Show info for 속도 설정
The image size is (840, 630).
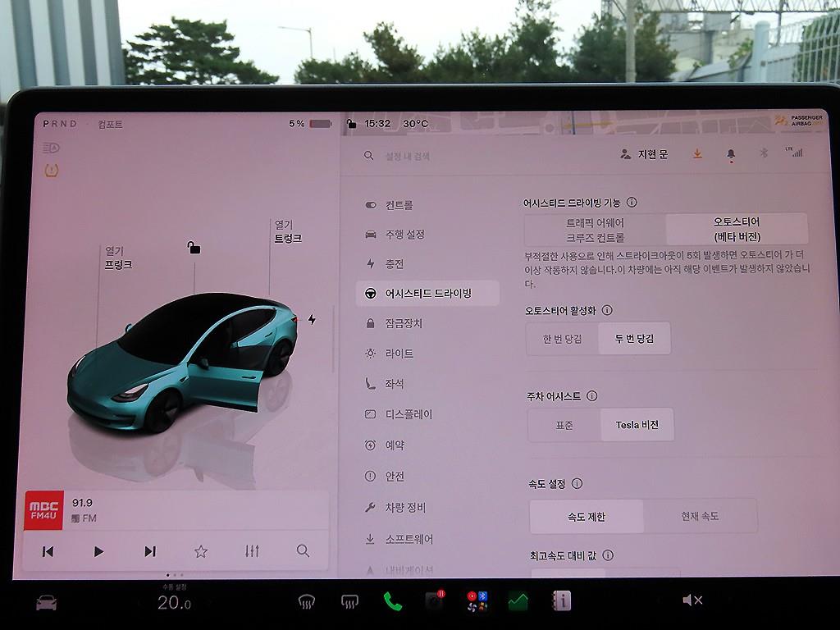point(577,483)
